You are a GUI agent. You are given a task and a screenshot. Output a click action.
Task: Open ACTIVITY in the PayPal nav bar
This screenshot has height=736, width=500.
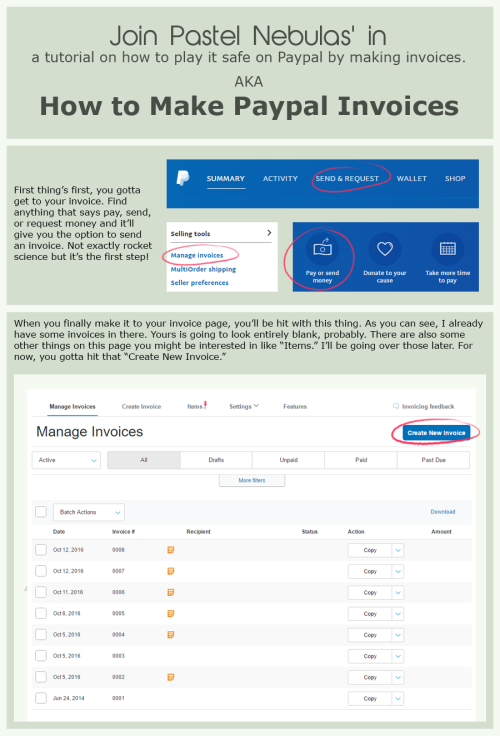280,178
